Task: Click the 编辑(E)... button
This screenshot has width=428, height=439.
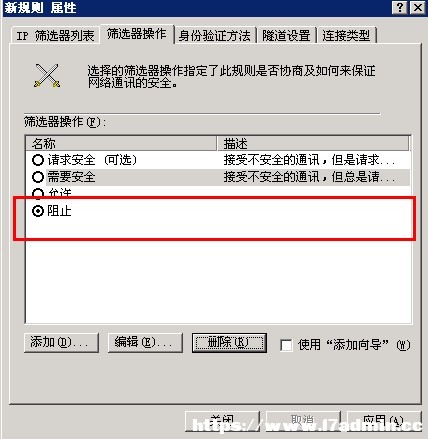Action: point(145,342)
